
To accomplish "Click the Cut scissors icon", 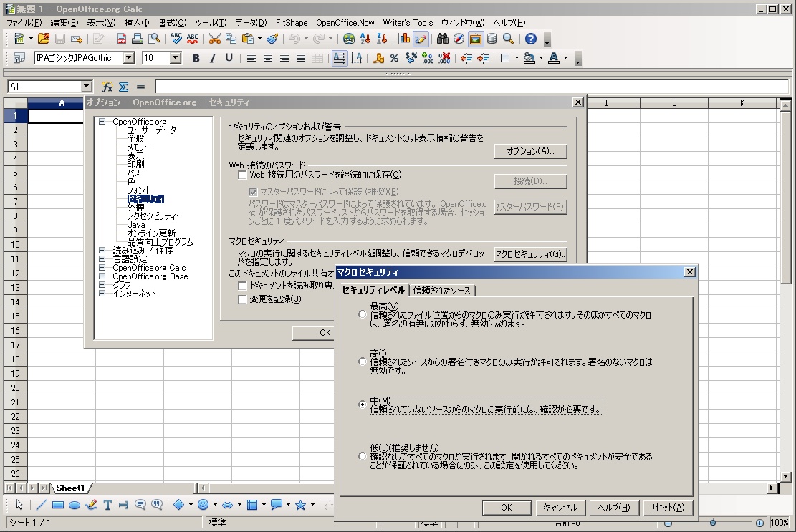I will [215, 39].
